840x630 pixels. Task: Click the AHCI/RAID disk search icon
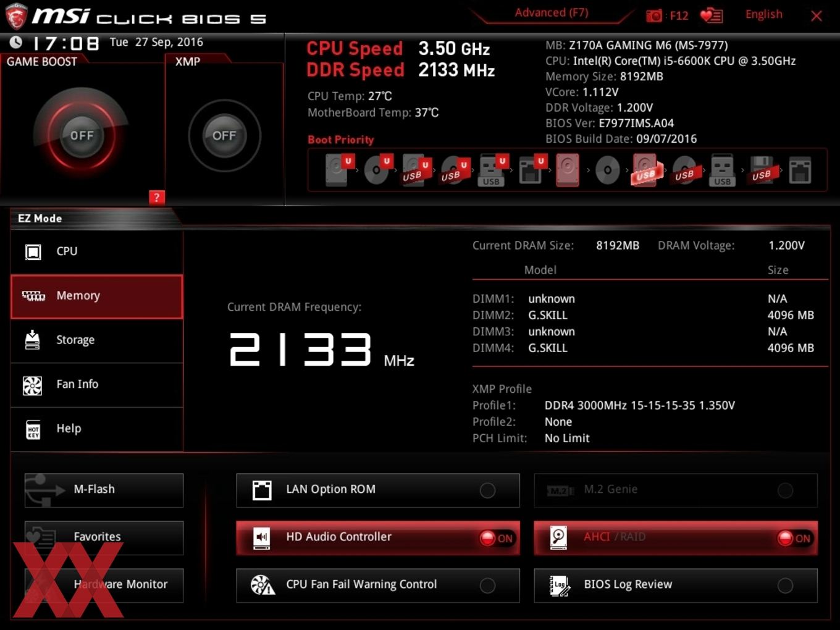click(x=558, y=538)
